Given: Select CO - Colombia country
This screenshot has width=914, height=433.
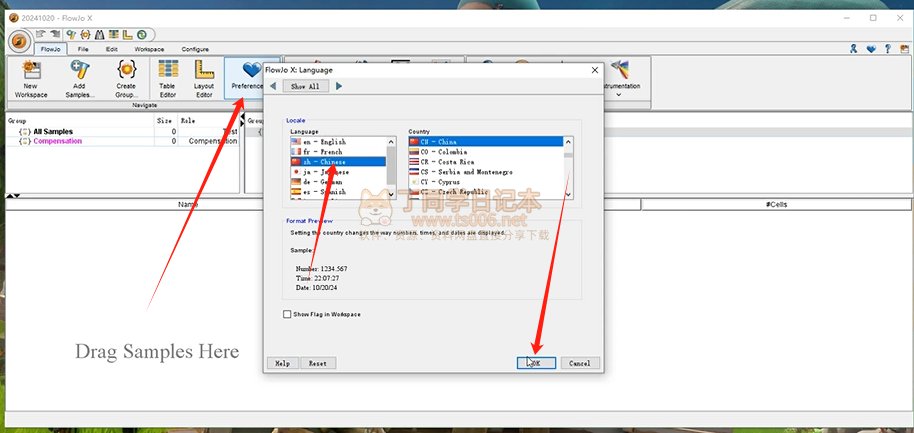Looking at the screenshot, I should pyautogui.click(x=486, y=152).
